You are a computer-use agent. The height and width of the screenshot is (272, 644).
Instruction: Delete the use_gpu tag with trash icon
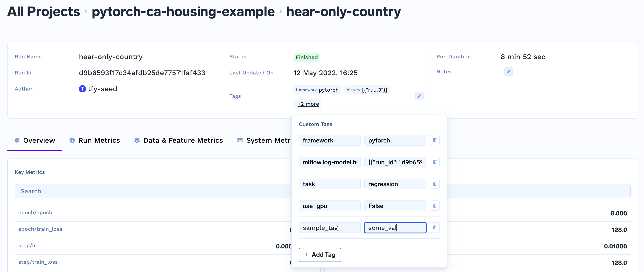(435, 206)
